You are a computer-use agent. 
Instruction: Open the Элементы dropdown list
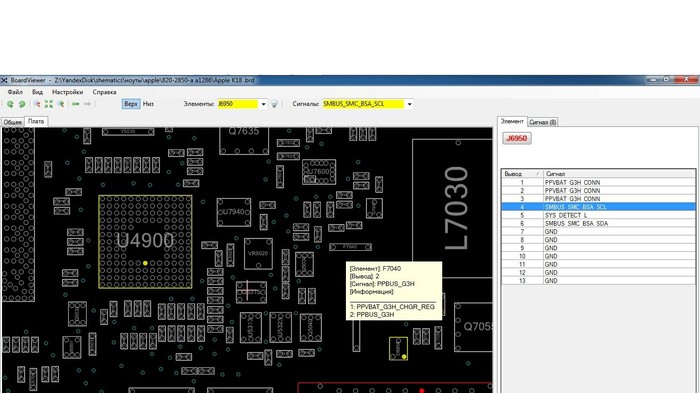pyautogui.click(x=263, y=104)
